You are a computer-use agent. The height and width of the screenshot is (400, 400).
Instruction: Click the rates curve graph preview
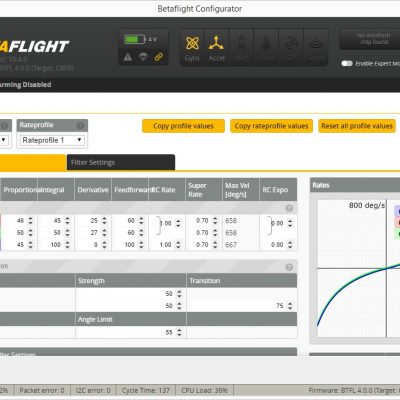pyautogui.click(x=358, y=269)
